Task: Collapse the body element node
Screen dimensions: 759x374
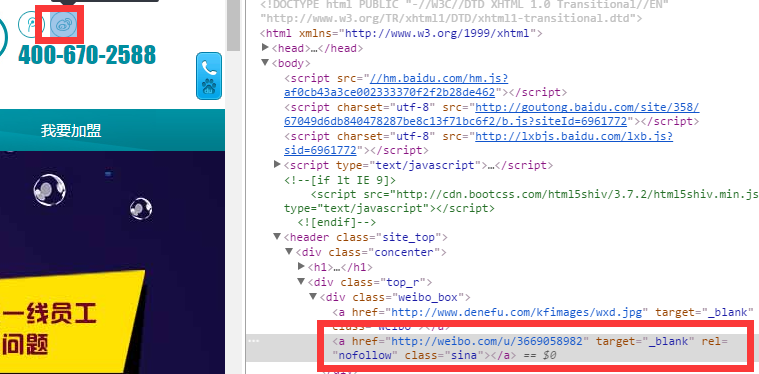Action: [265, 62]
